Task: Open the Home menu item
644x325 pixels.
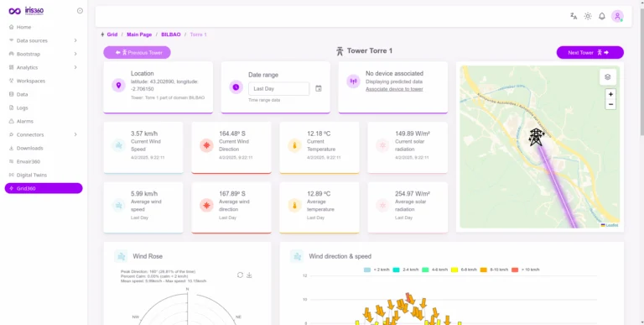Action: pos(23,27)
